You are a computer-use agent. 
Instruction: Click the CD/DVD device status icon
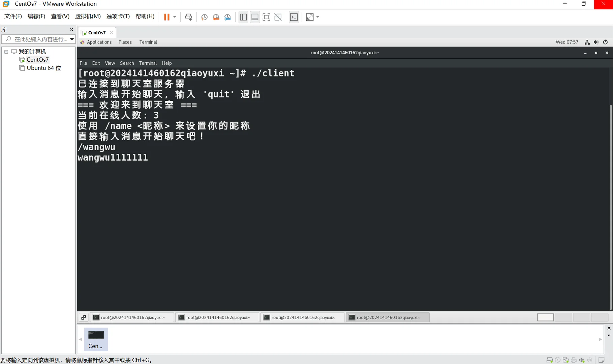(558, 360)
